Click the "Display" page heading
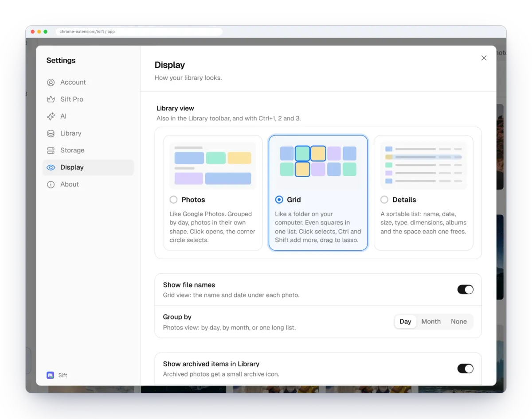 pos(169,65)
